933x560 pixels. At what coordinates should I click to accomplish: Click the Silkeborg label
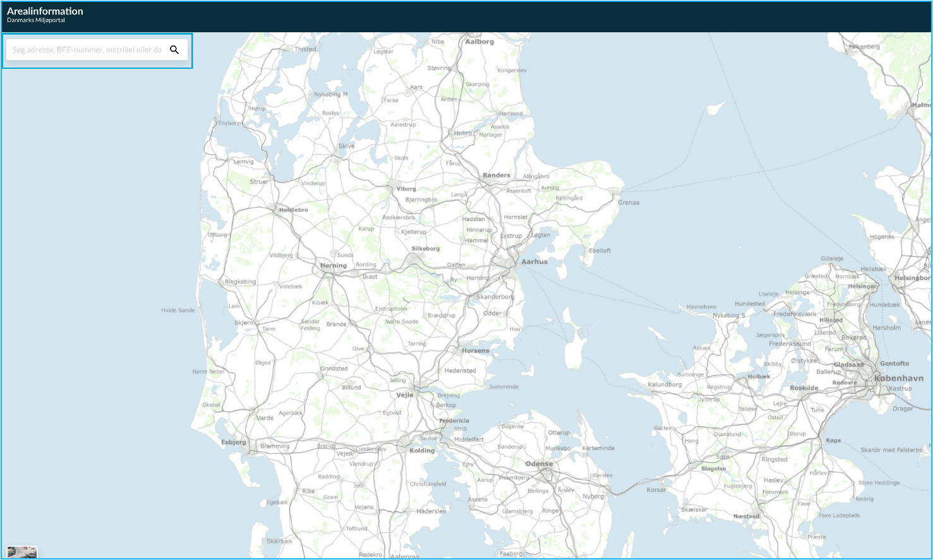pos(426,248)
